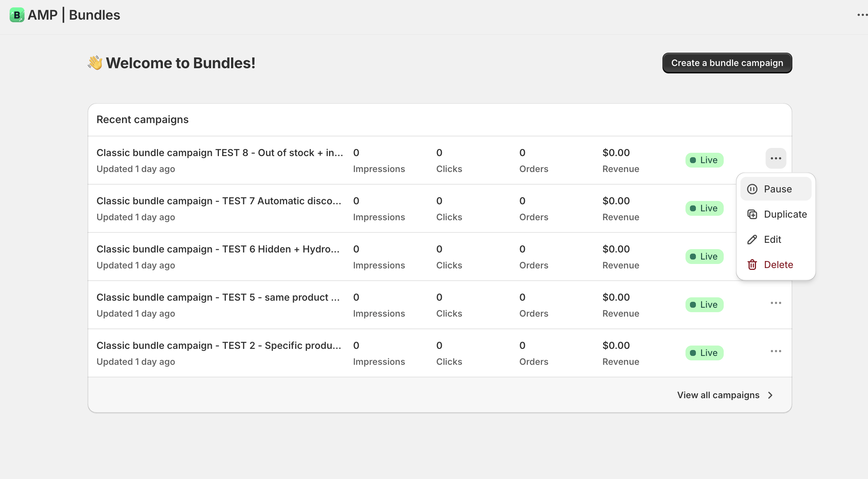Screen dimensions: 868x479
Task: Click the pencil edit icon
Action: click(x=752, y=239)
